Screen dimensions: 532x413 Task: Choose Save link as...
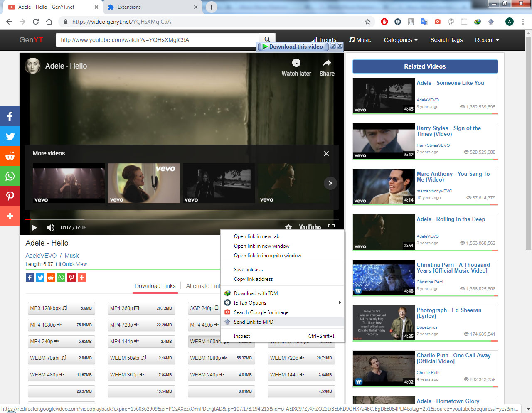tap(283, 270)
